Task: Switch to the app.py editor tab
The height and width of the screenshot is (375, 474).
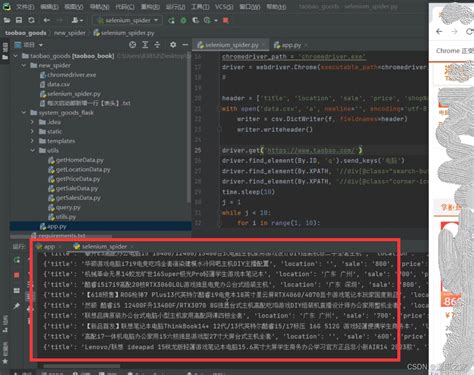Action: click(x=288, y=45)
